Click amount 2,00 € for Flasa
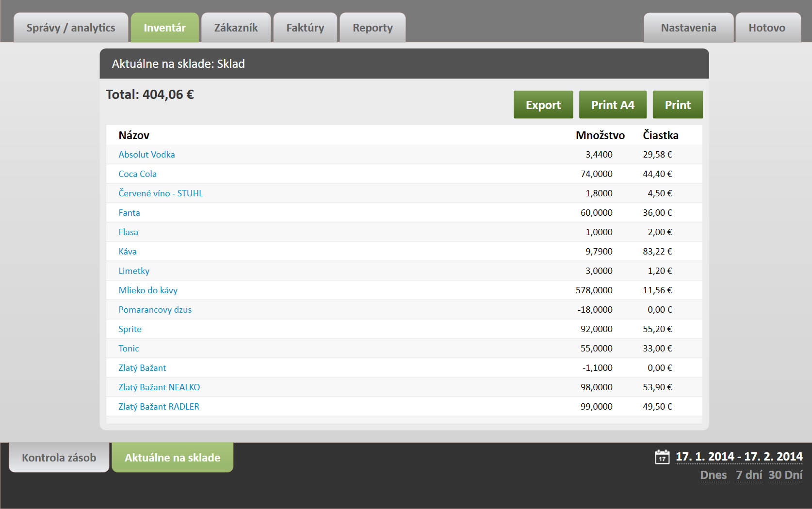812x509 pixels. tap(660, 232)
